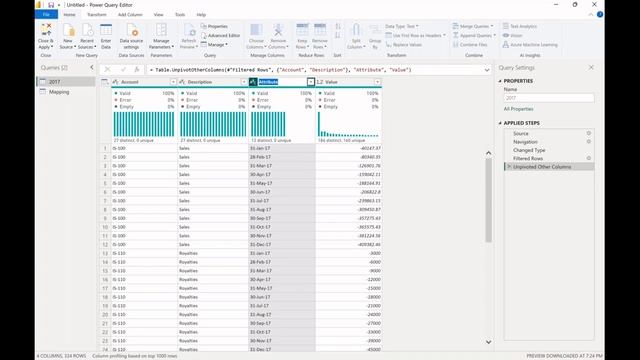
Task: Click the Keep Rows icon
Action: [302, 30]
